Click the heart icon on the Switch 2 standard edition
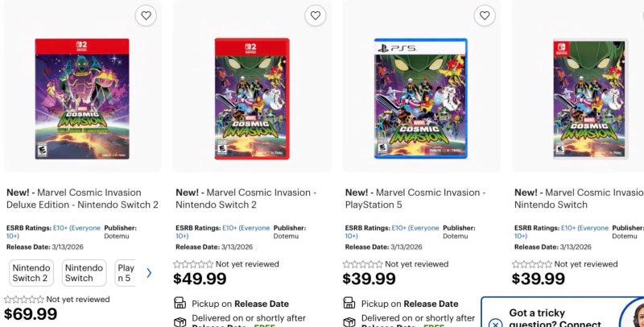This screenshot has width=644, height=327. tap(315, 15)
